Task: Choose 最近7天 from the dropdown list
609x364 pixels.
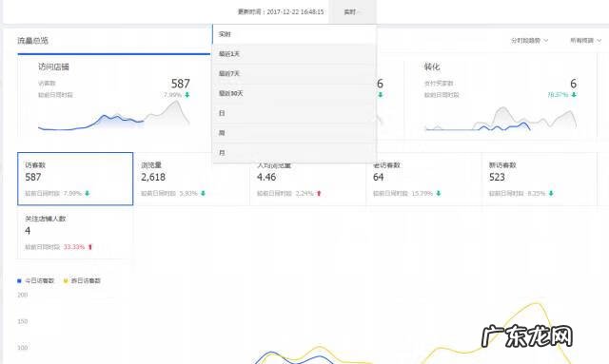Action: click(x=294, y=74)
